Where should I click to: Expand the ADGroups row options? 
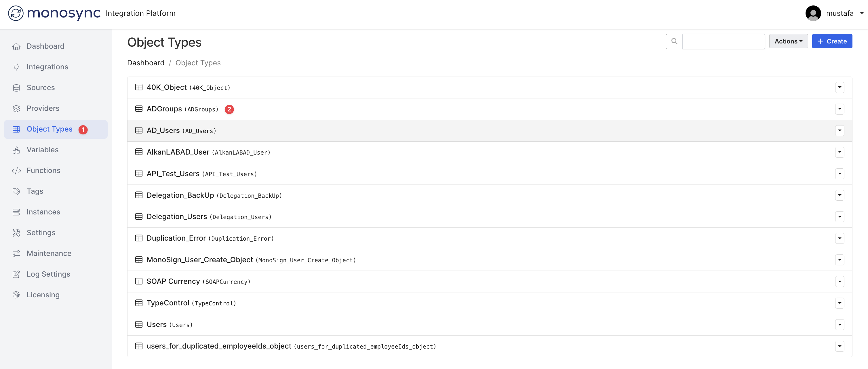click(x=839, y=109)
